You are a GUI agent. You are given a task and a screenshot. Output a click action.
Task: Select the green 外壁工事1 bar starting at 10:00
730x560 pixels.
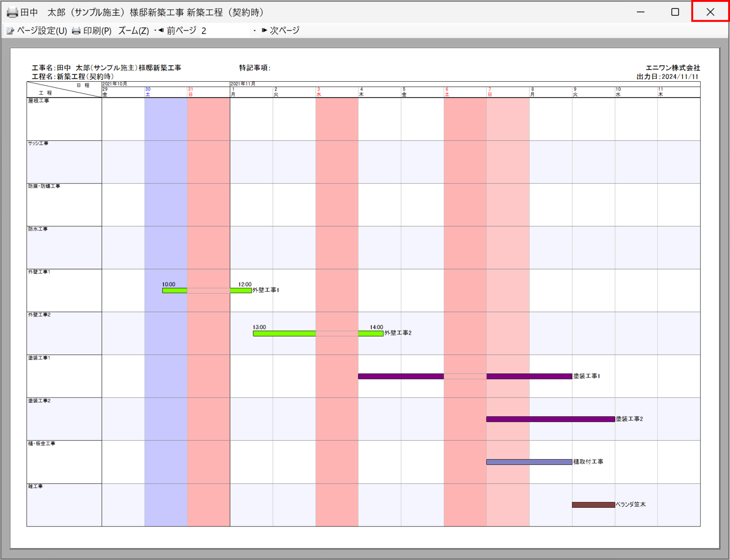pos(175,291)
